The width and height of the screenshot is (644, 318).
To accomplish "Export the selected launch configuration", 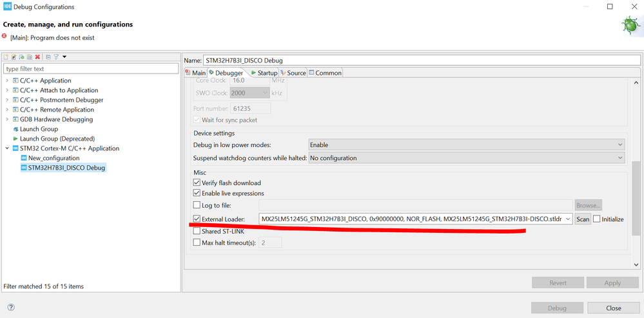I will (21, 57).
